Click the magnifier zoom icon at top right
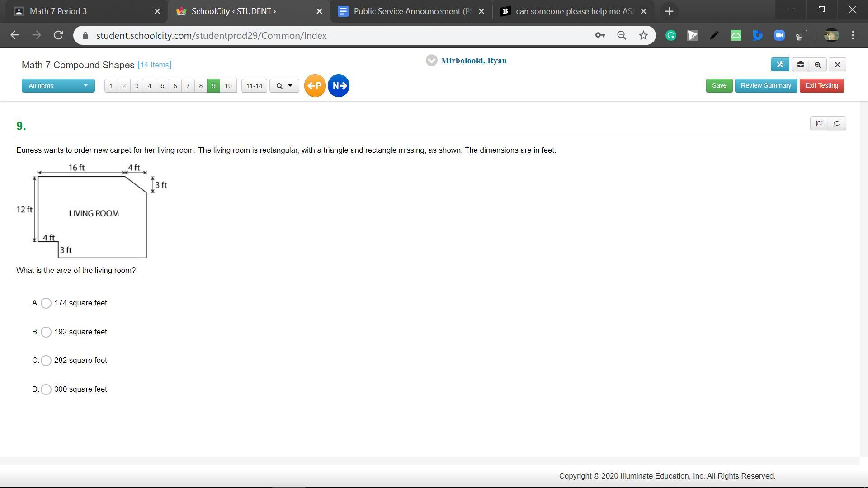The height and width of the screenshot is (488, 868). [x=817, y=65]
